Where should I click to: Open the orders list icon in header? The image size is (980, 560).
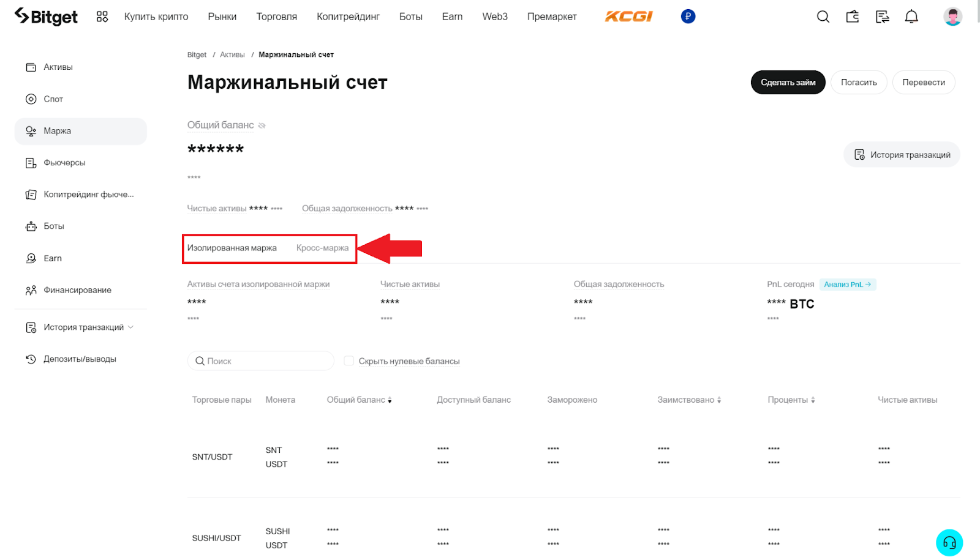(x=882, y=17)
